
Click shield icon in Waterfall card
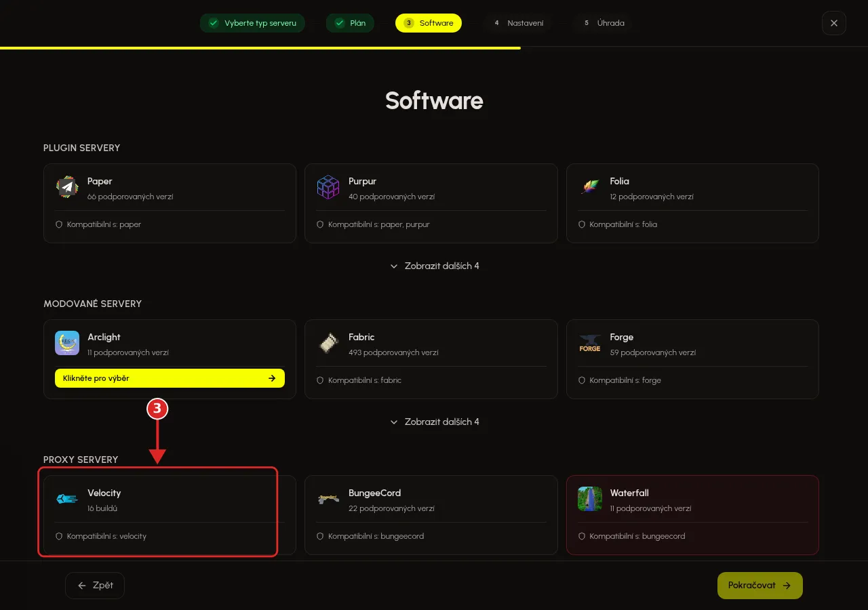(582, 536)
